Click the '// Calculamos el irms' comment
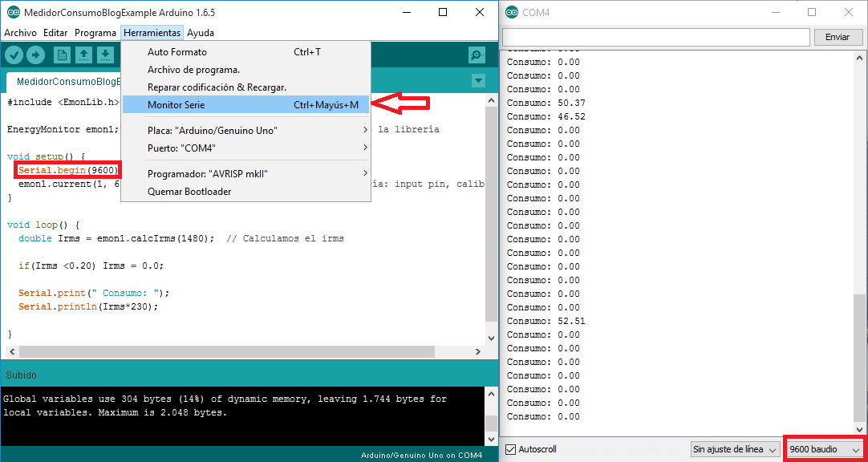This screenshot has width=868, height=462. point(285,238)
